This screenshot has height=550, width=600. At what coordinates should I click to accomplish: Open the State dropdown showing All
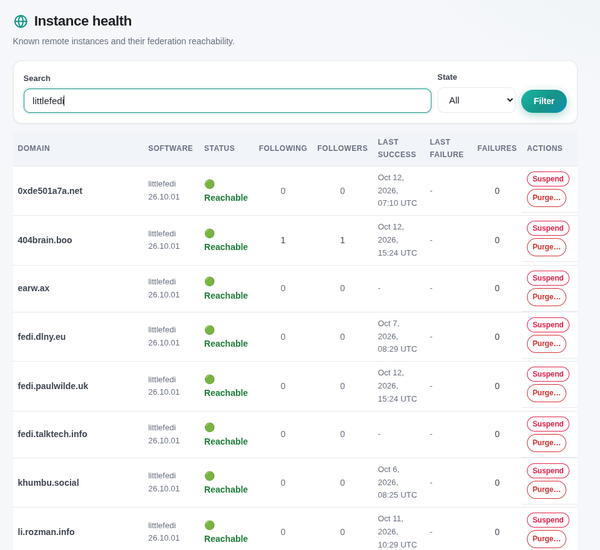tap(476, 100)
